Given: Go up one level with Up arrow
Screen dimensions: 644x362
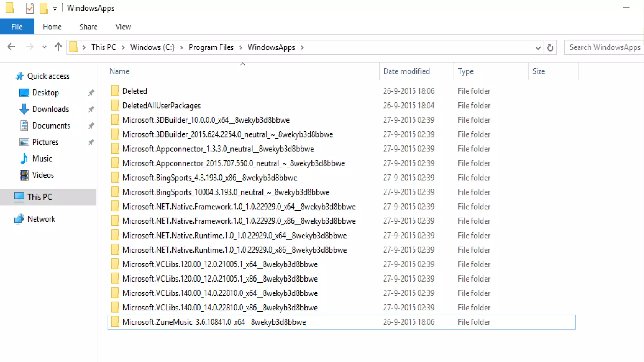Looking at the screenshot, I should click(x=58, y=47).
